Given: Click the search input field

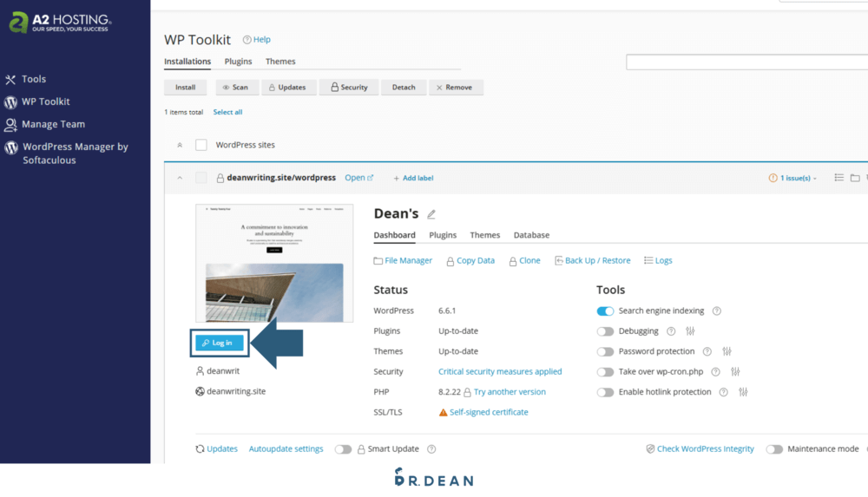Looking at the screenshot, I should 746,62.
